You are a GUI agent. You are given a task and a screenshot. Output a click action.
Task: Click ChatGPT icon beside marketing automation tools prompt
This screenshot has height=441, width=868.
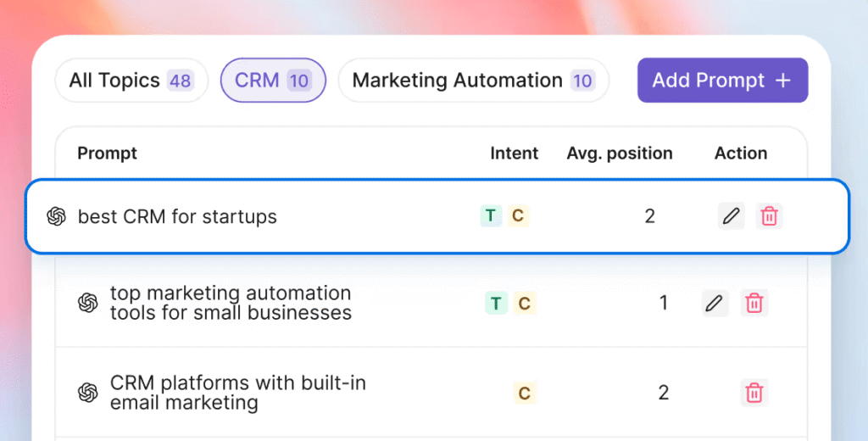(x=88, y=303)
